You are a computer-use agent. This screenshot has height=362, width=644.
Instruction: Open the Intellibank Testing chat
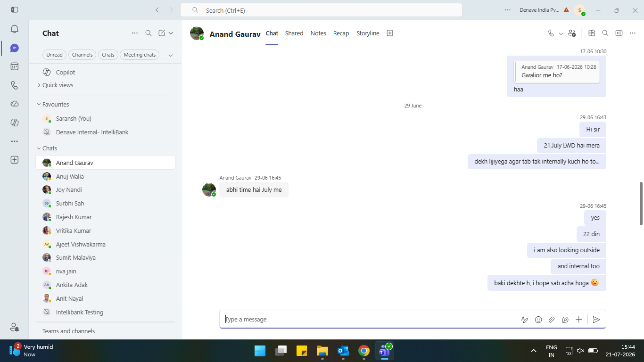106,313
